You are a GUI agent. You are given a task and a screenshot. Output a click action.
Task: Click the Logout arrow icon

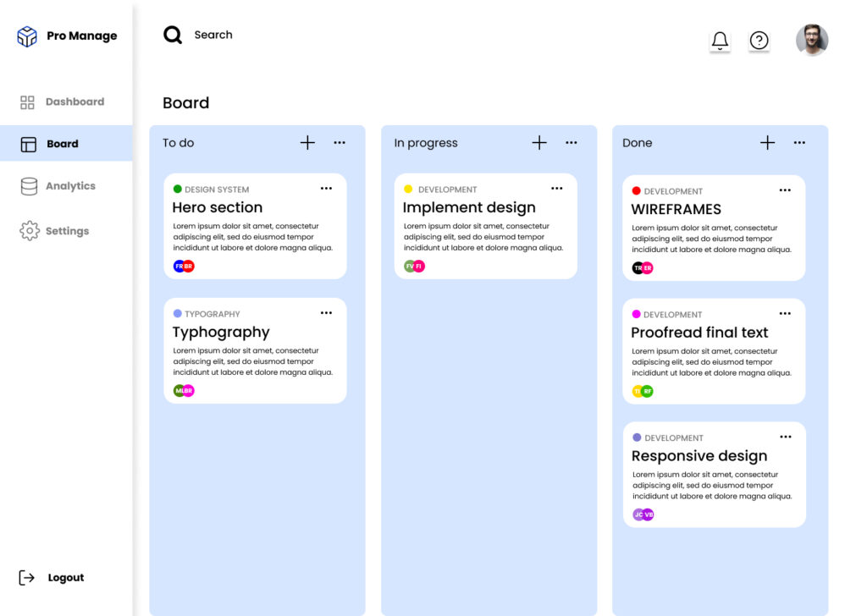point(27,578)
